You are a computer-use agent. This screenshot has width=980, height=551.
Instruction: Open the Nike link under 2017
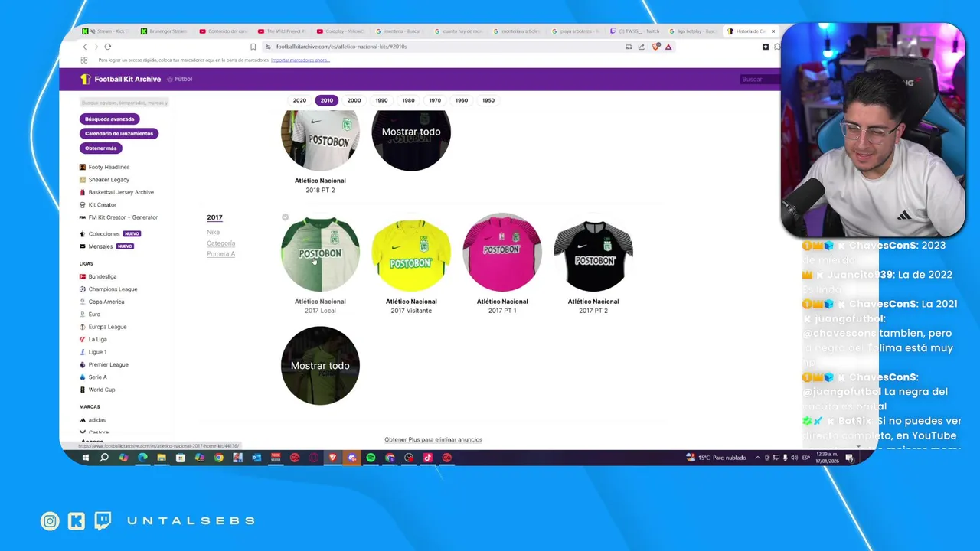pos(213,232)
